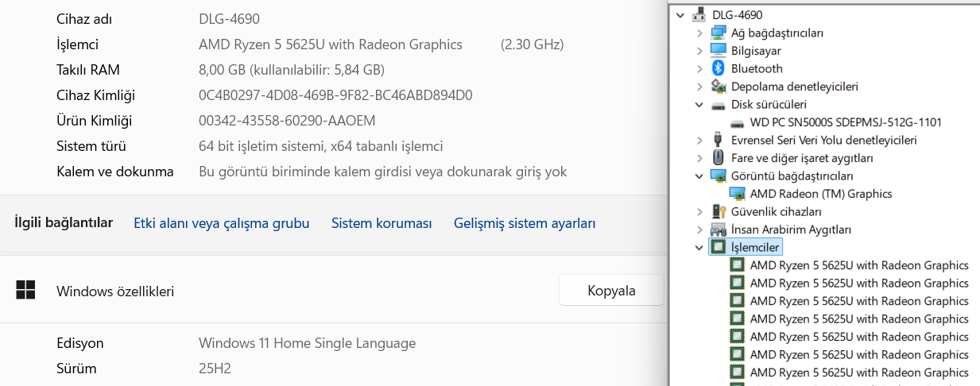Collapse the DLG-4690 root node
980x386 pixels.
680,15
